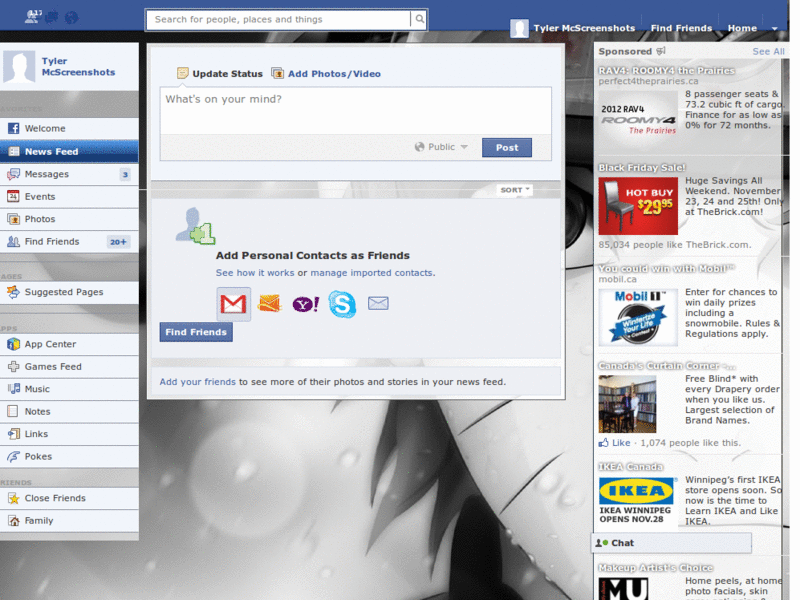This screenshot has width=800, height=600.
Task: Click sidebar profile picture thumbnail
Action: (19, 66)
